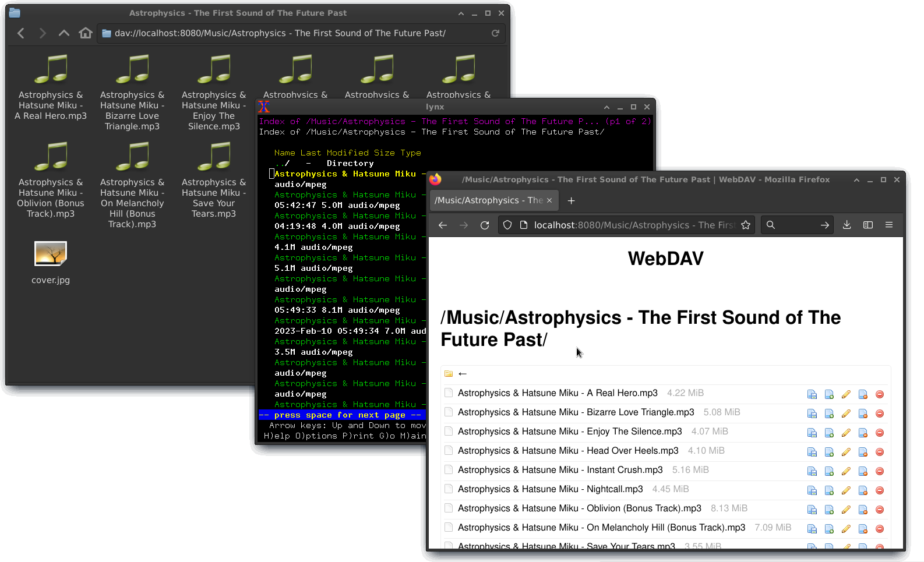The width and height of the screenshot is (924, 562).
Task: Click the pencil rename icon for Bizarre Love Triangle.mp3
Action: pos(846,413)
